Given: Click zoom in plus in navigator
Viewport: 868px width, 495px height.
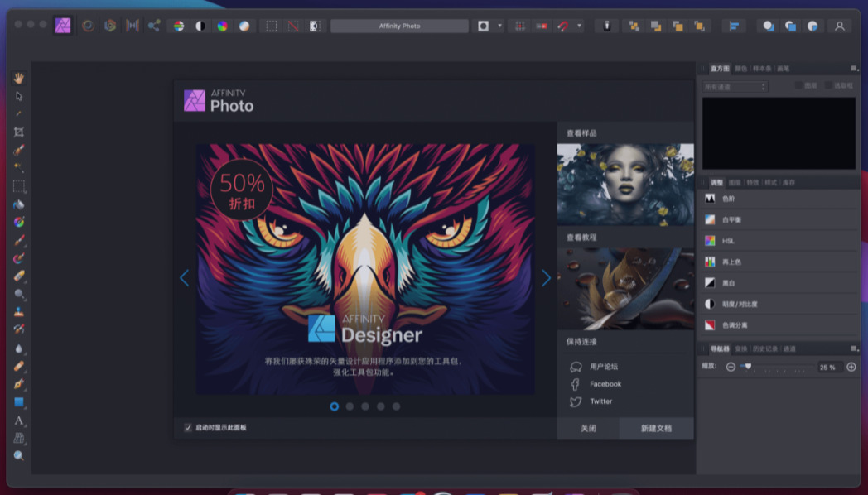Looking at the screenshot, I should tap(851, 367).
